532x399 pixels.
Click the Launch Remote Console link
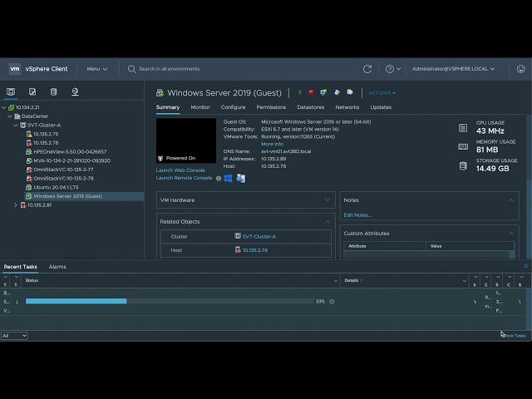coord(184,178)
